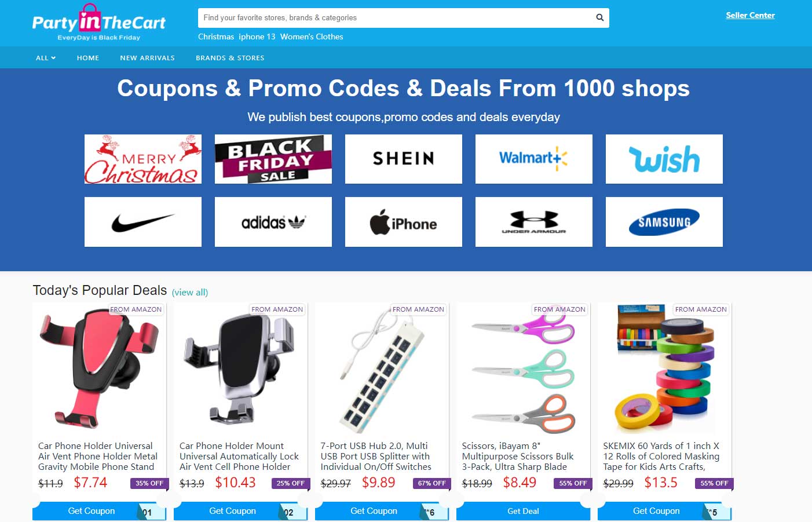812x522 pixels.
Task: Expand the ALL categories dropdown
Action: point(46,58)
